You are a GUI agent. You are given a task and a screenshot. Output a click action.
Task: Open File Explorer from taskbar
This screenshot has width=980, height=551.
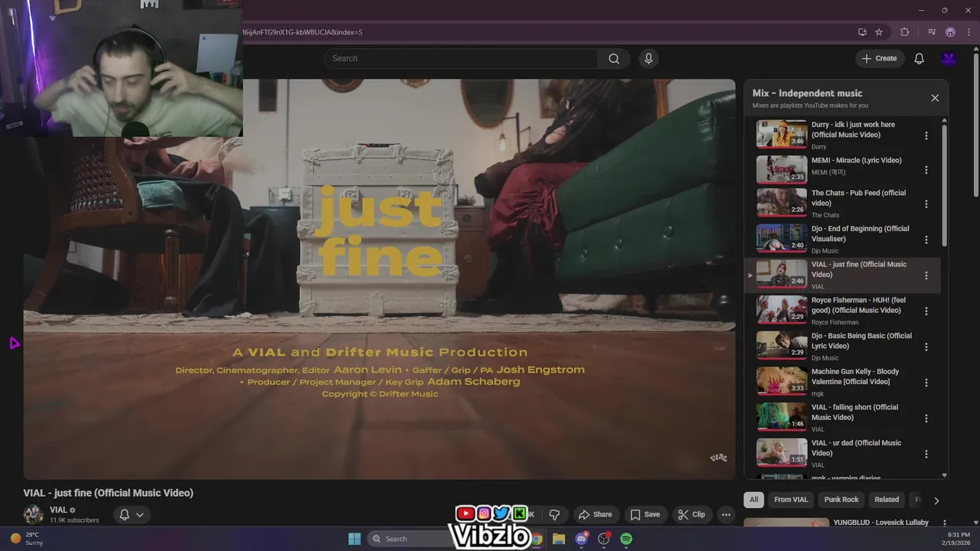coord(558,539)
